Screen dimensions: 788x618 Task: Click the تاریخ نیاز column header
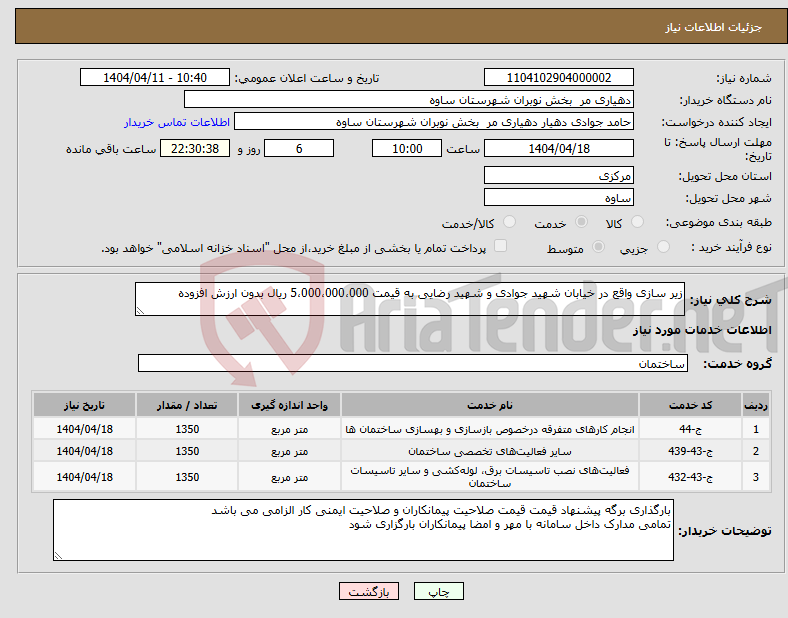[x=84, y=405]
